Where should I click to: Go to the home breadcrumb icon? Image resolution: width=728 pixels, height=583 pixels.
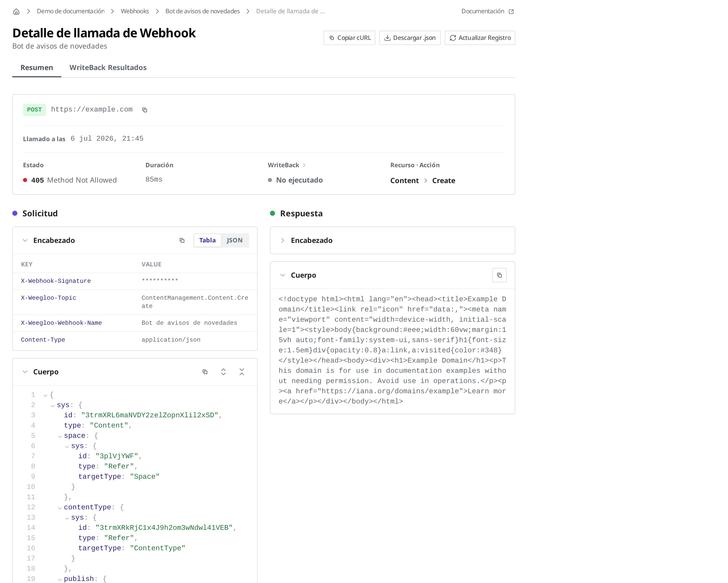pos(16,12)
